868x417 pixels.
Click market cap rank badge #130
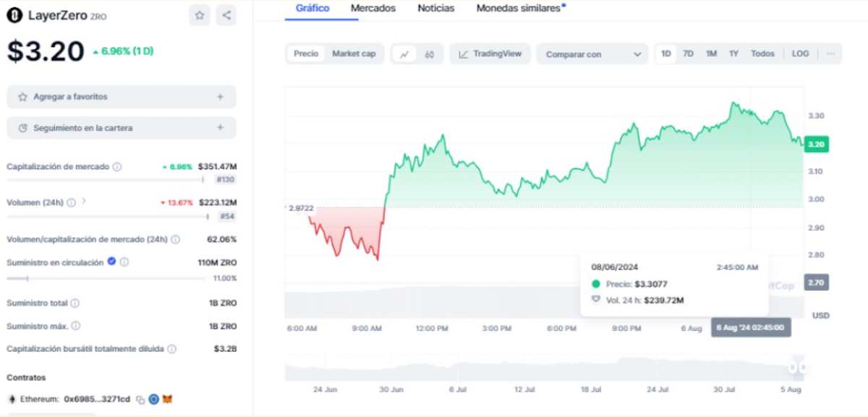click(x=226, y=179)
